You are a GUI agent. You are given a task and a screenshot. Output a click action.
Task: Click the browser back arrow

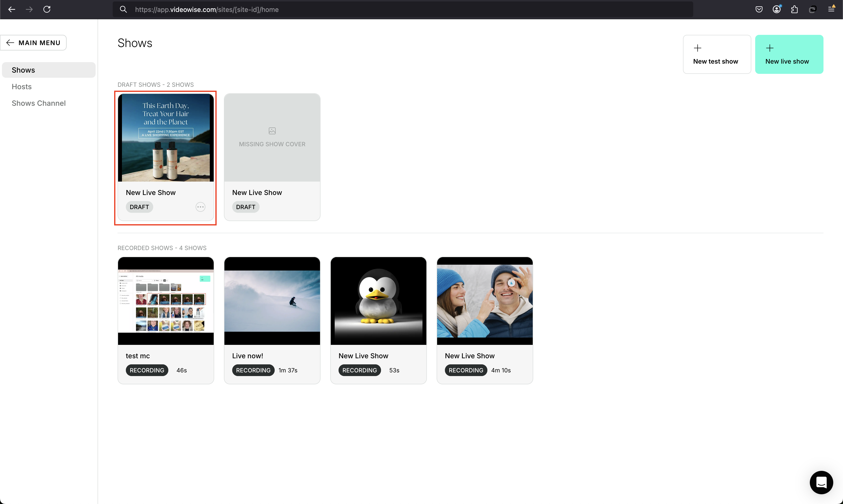click(11, 10)
